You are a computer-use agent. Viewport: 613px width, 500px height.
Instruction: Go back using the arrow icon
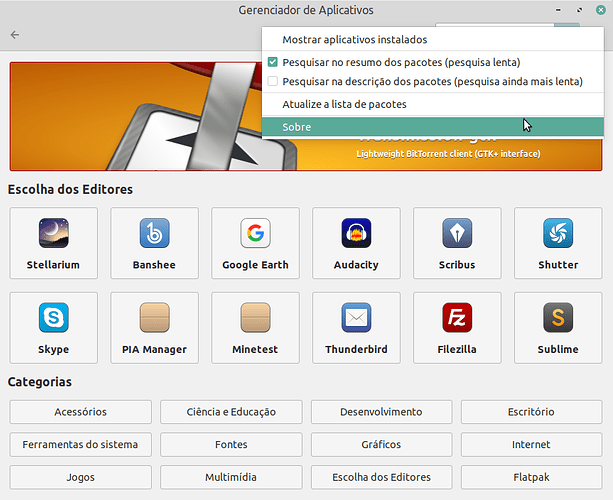pos(15,35)
